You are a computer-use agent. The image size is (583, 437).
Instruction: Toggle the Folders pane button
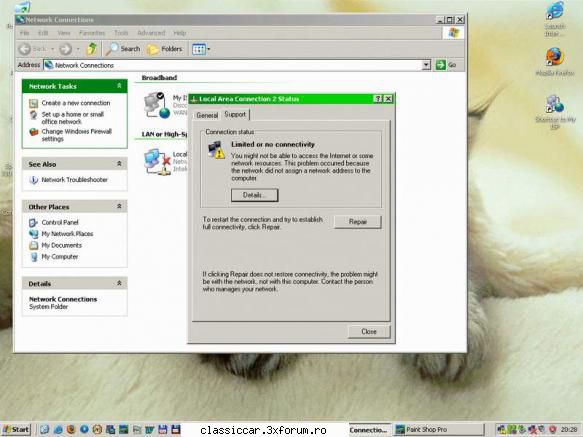(164, 49)
